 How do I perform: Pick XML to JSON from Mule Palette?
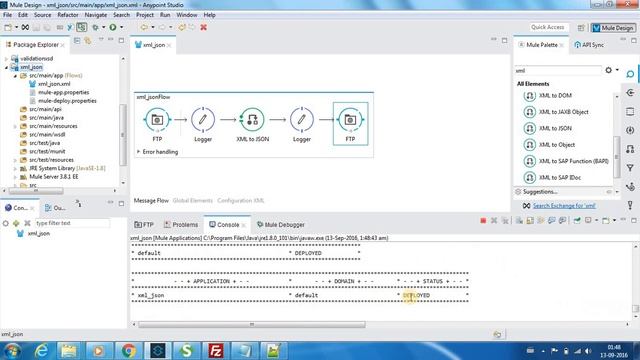(555, 128)
